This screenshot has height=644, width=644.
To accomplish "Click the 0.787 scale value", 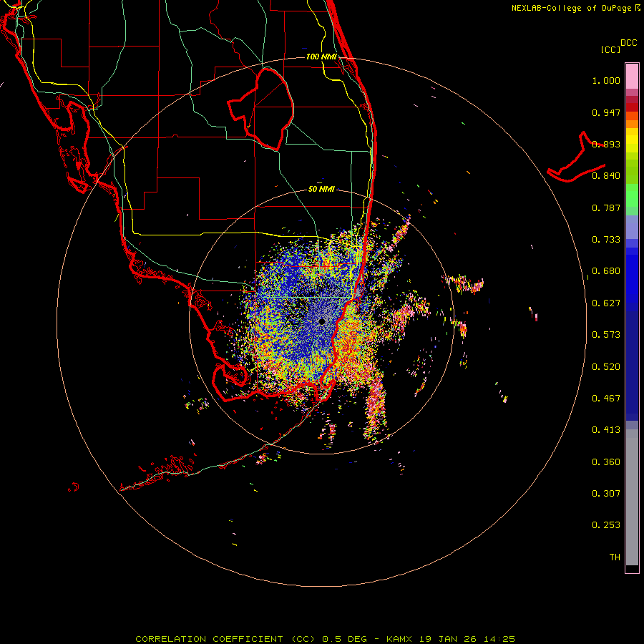I will (x=606, y=208).
